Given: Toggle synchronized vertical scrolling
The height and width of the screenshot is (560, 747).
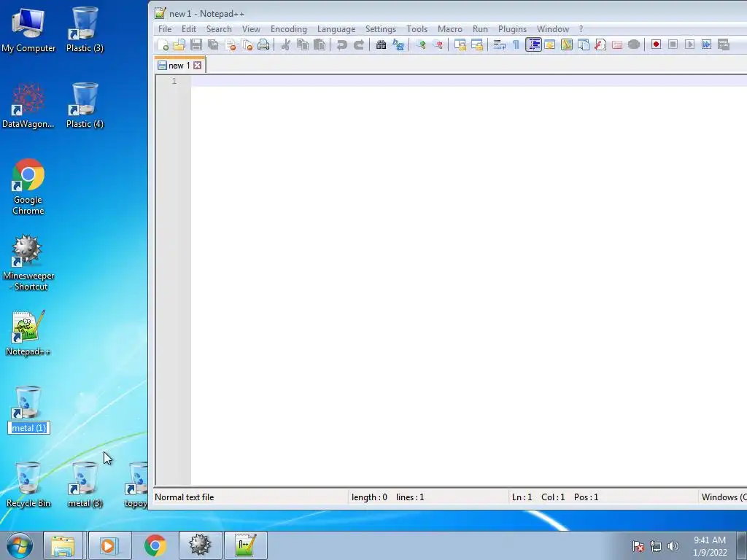Looking at the screenshot, I should tap(460, 44).
